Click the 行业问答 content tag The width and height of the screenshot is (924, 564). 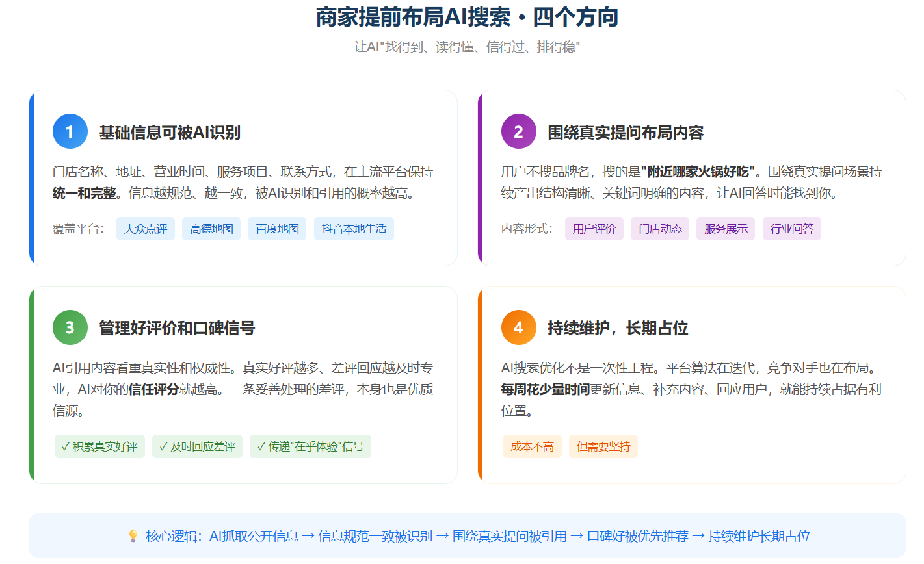pos(792,229)
